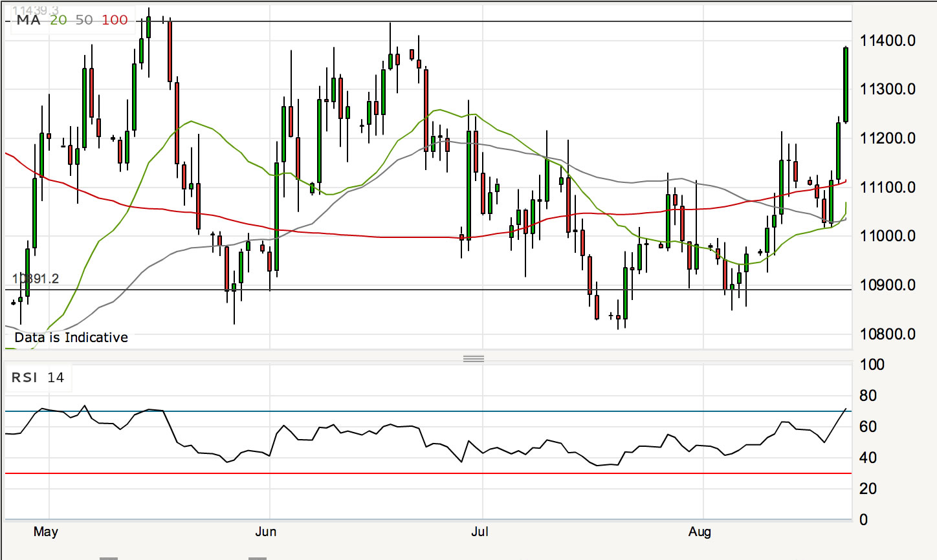Select the red 100-period MA value
The image size is (937, 560).
[x=115, y=20]
